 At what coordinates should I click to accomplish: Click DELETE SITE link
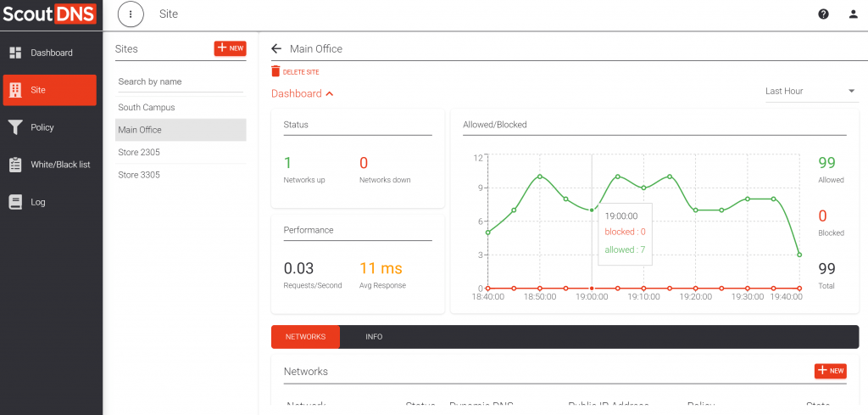[x=301, y=72]
